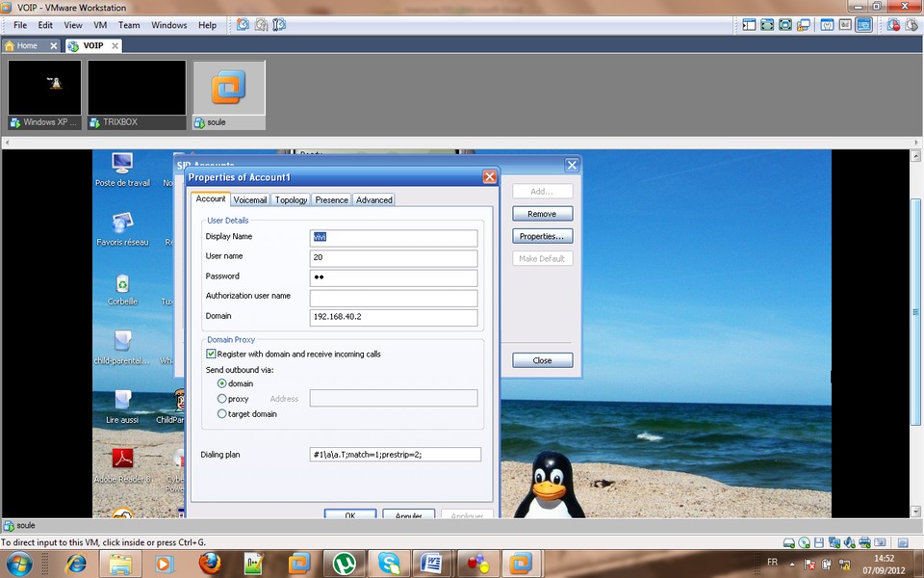Select the TRIXBOX VM thumbnail
The width and height of the screenshot is (924, 578).
(x=137, y=90)
